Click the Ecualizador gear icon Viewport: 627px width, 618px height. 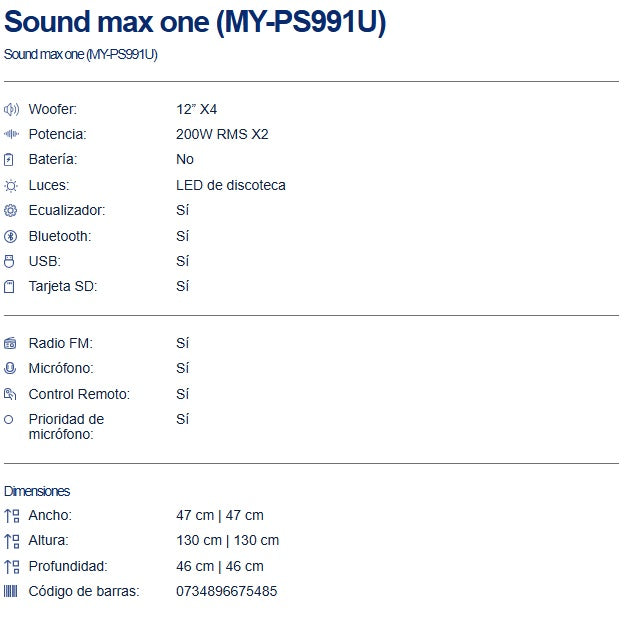click(x=10, y=210)
